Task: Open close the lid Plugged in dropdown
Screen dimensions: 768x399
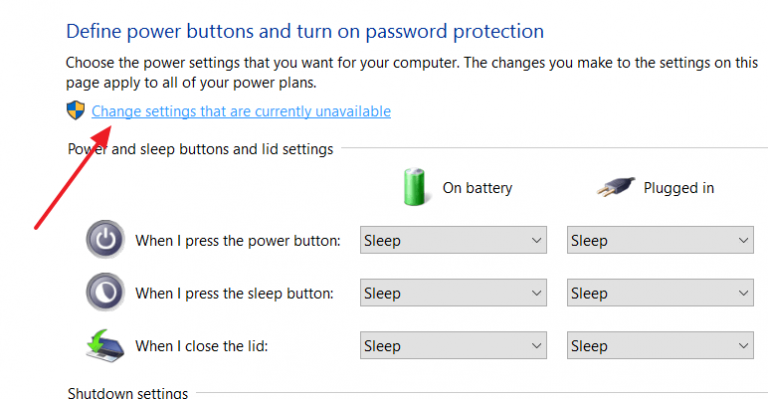Action: 660,345
